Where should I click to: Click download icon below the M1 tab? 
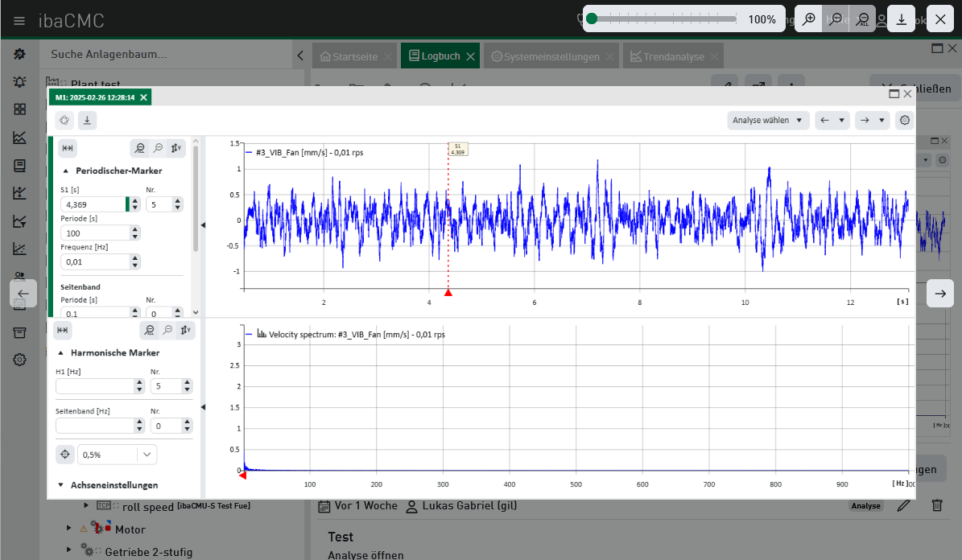click(x=87, y=121)
